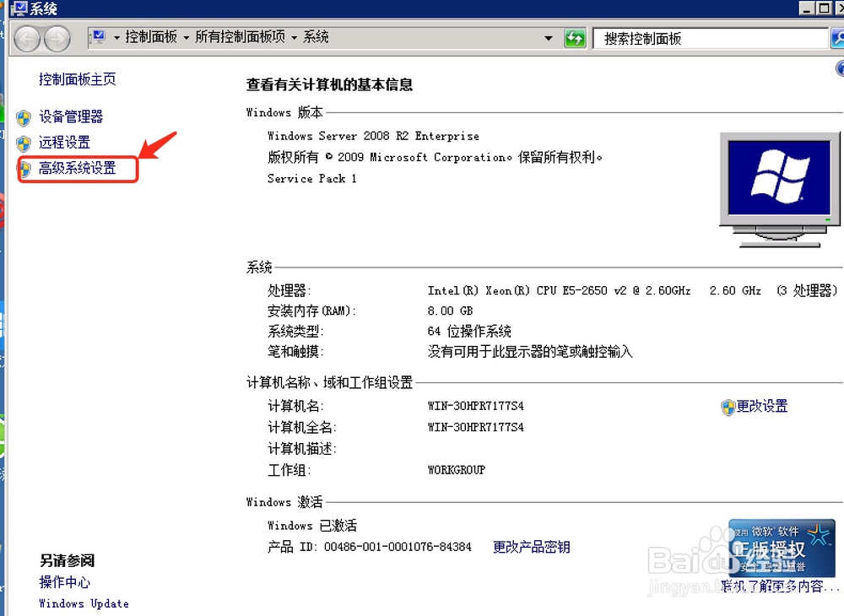Expand arrow before 系统 breadcrumb
Image resolution: width=844 pixels, height=616 pixels.
[x=295, y=38]
